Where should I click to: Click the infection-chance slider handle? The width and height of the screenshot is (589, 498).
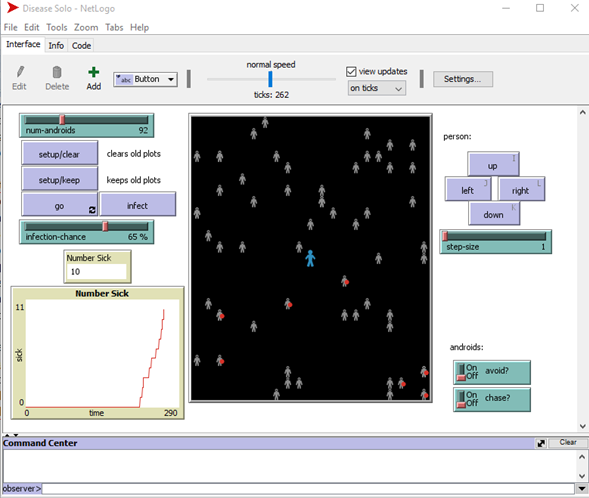(106, 226)
